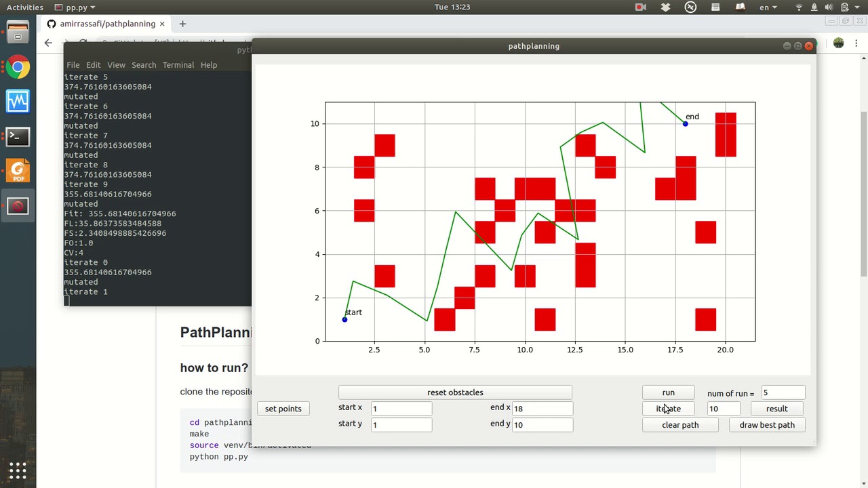Image resolution: width=868 pixels, height=488 pixels.
Task: Switch to the amirrassafi/pathplanning tab
Action: click(x=107, y=24)
